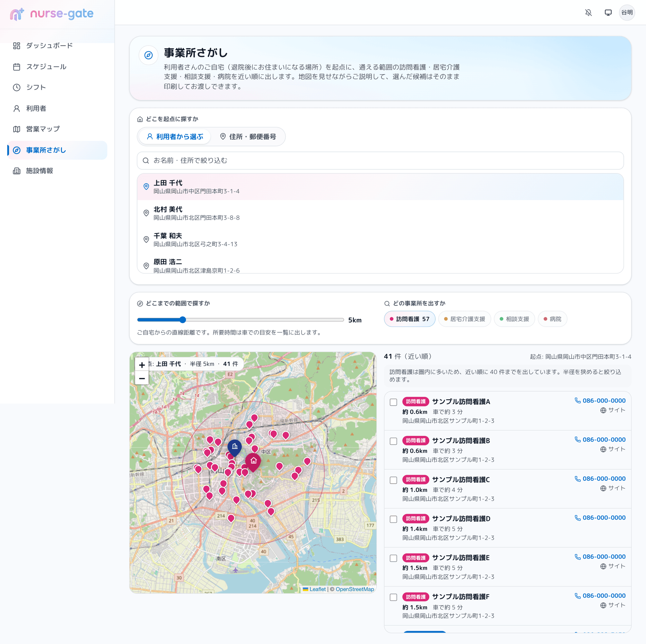646x644 pixels.
Task: Open 利用者 in the sidebar
Action: tap(57, 108)
